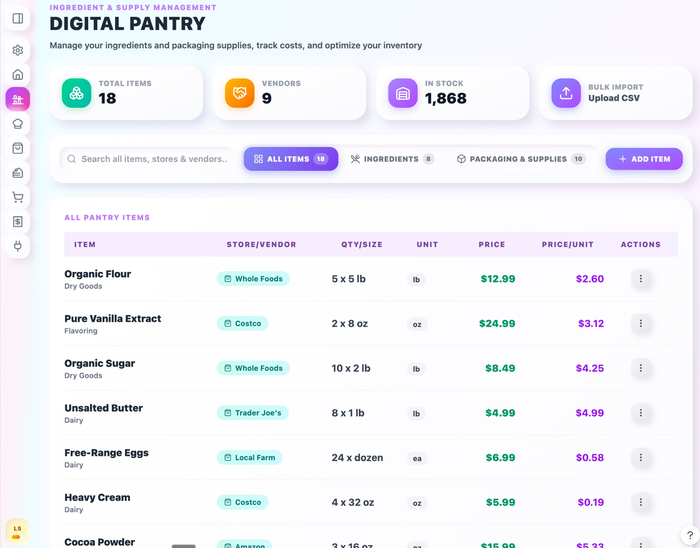This screenshot has height=548, width=700.
Task: Click the Total Items 18 card
Action: (x=126, y=93)
